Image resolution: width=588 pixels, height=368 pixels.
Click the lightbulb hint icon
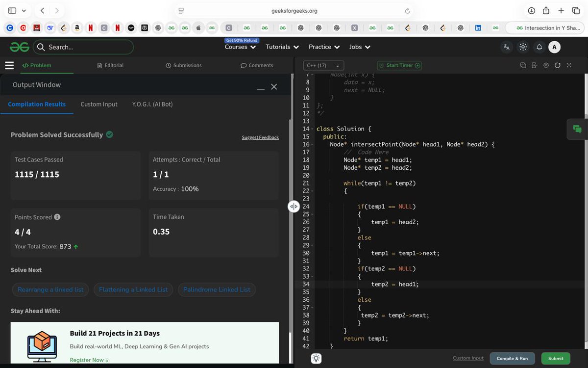pyautogui.click(x=317, y=359)
